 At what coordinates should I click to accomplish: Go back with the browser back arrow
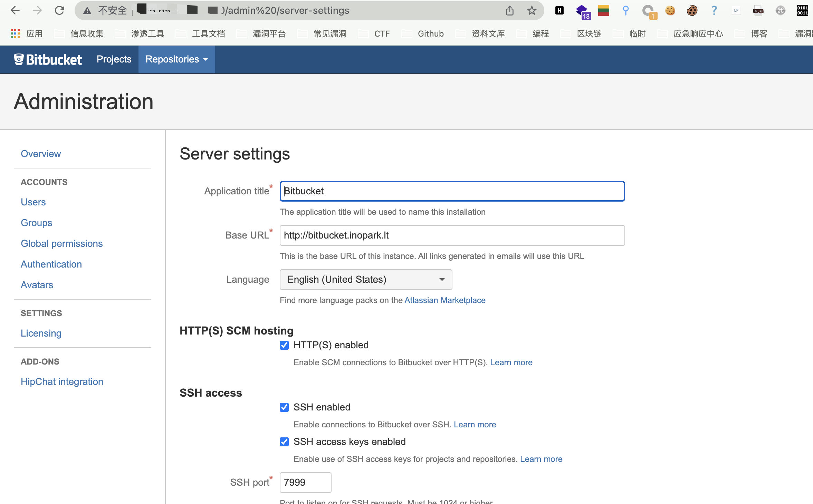pos(15,10)
